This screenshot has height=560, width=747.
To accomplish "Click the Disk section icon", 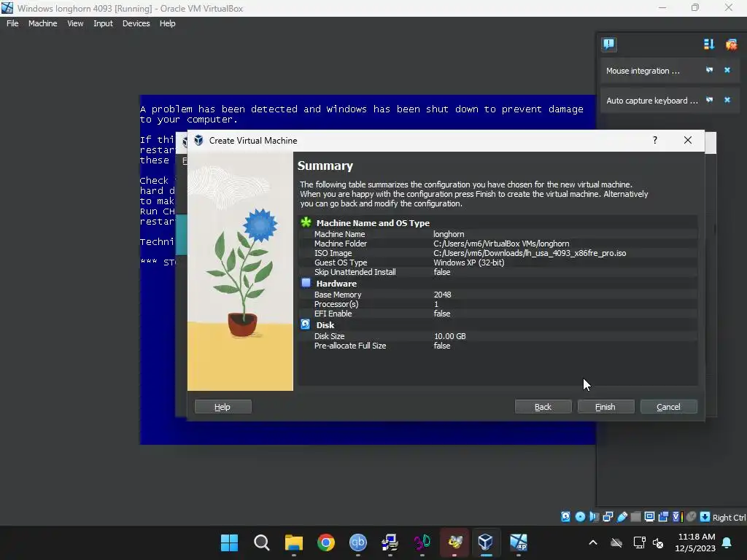I will [x=306, y=324].
